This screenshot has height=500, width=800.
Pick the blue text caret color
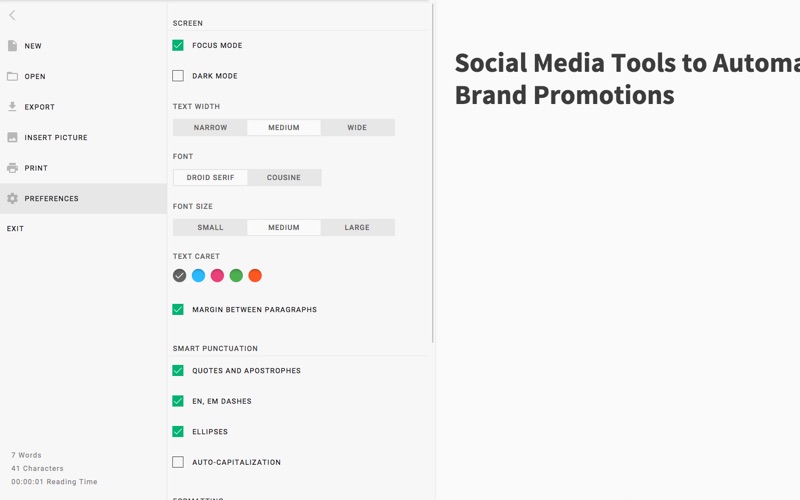pos(198,276)
